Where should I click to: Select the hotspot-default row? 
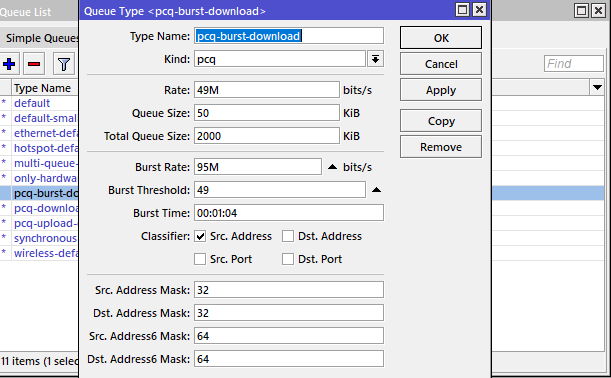pos(39,148)
